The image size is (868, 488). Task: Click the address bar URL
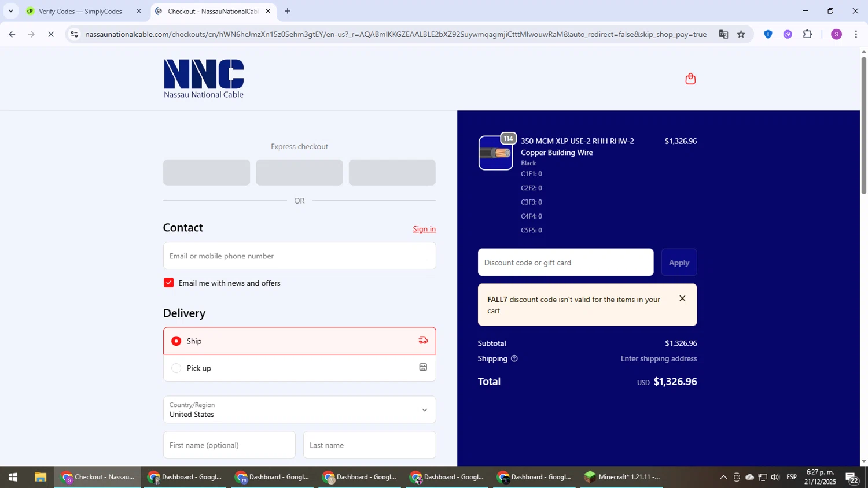pos(396,34)
